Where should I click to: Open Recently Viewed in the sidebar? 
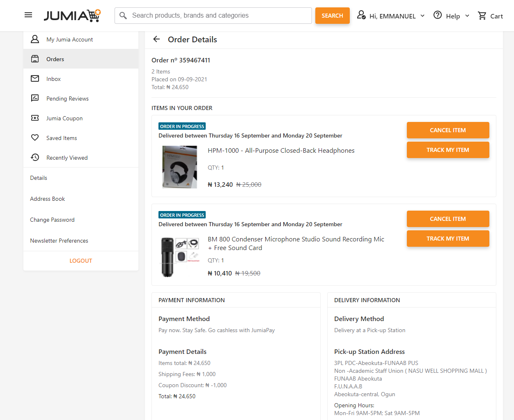click(x=81, y=158)
